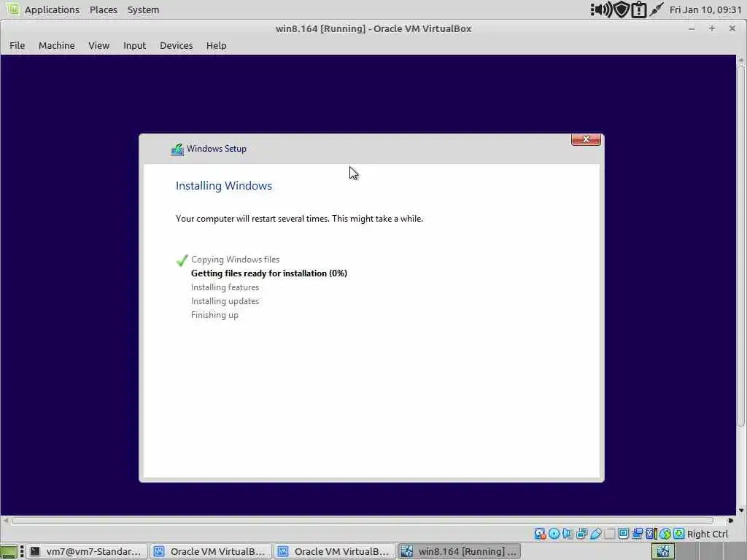Image resolution: width=747 pixels, height=560 pixels.
Task: Click the recording status bar icon
Action: point(637,534)
